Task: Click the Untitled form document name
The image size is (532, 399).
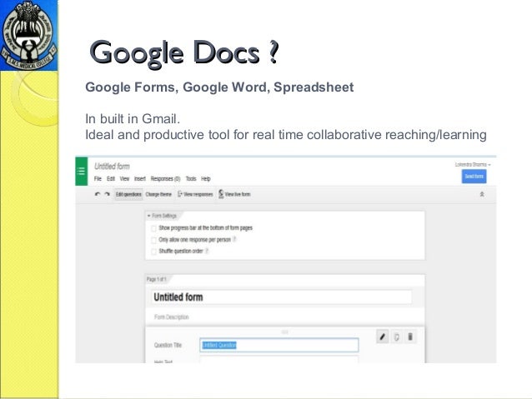Action: 112,166
